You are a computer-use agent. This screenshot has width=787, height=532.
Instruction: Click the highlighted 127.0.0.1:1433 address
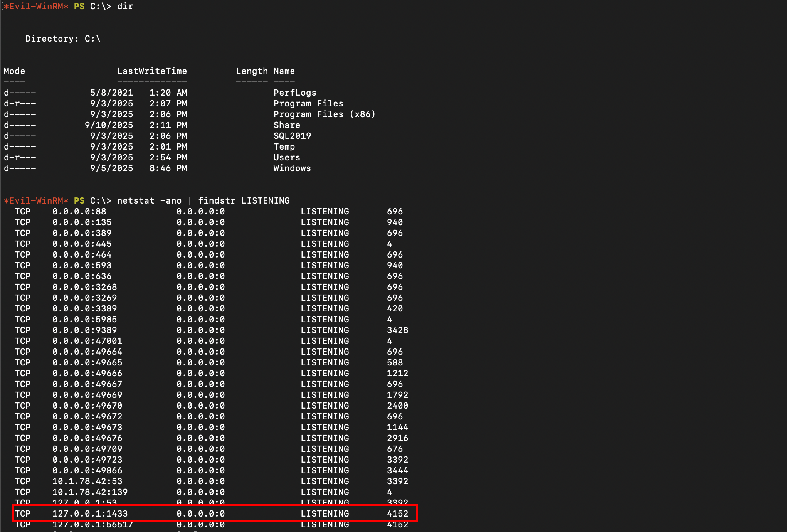click(90, 514)
